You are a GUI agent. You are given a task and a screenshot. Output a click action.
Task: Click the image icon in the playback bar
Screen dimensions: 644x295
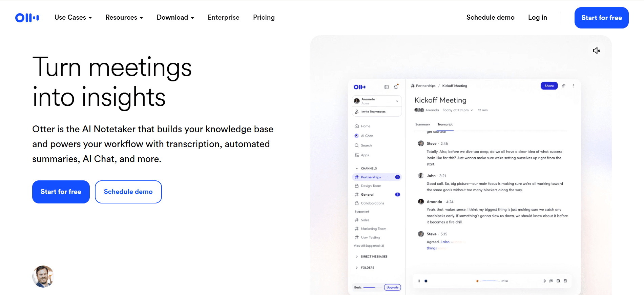[565, 281]
